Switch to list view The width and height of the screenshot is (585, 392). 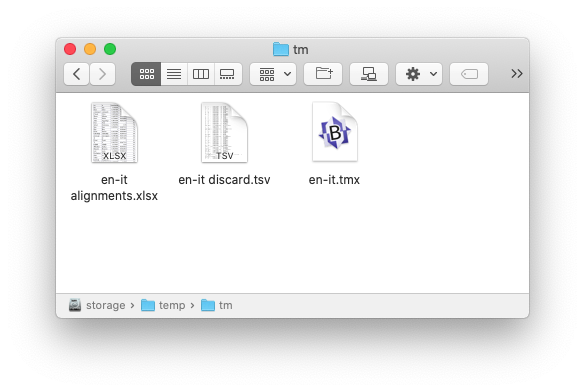(174, 74)
